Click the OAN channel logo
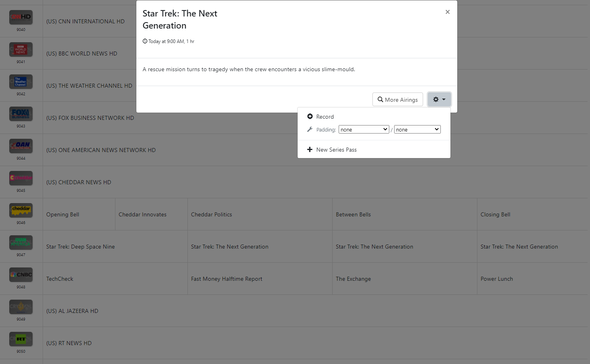 (x=21, y=146)
